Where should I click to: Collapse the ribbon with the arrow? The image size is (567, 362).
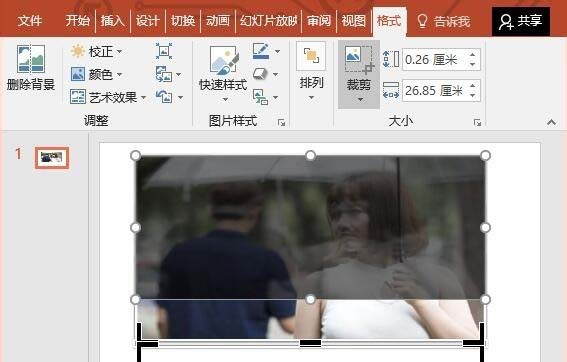coord(551,122)
